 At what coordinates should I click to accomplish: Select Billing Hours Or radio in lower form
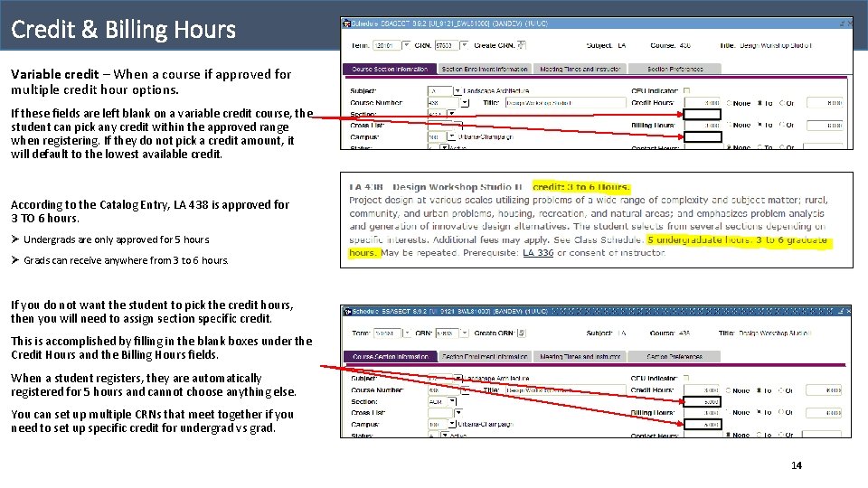tap(781, 412)
